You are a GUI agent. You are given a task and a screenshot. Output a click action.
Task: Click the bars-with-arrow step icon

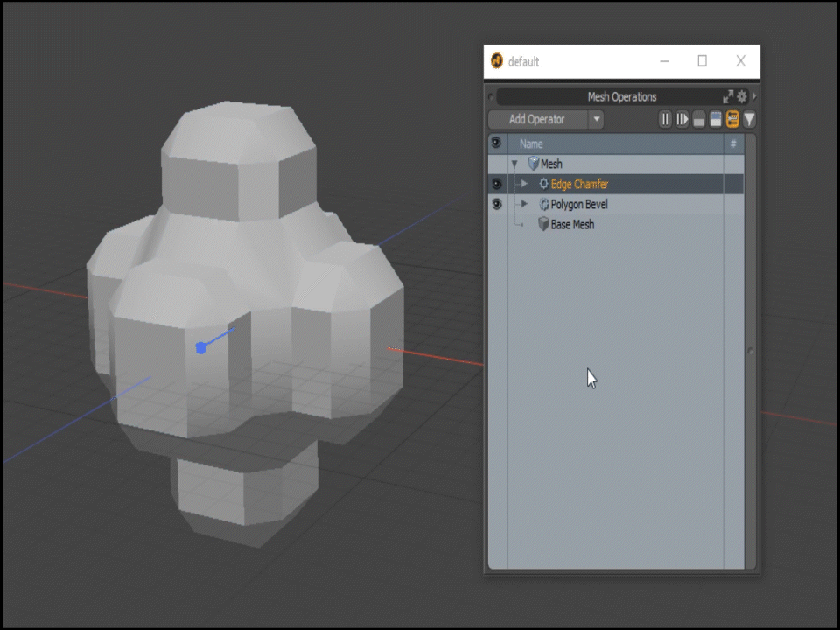682,119
